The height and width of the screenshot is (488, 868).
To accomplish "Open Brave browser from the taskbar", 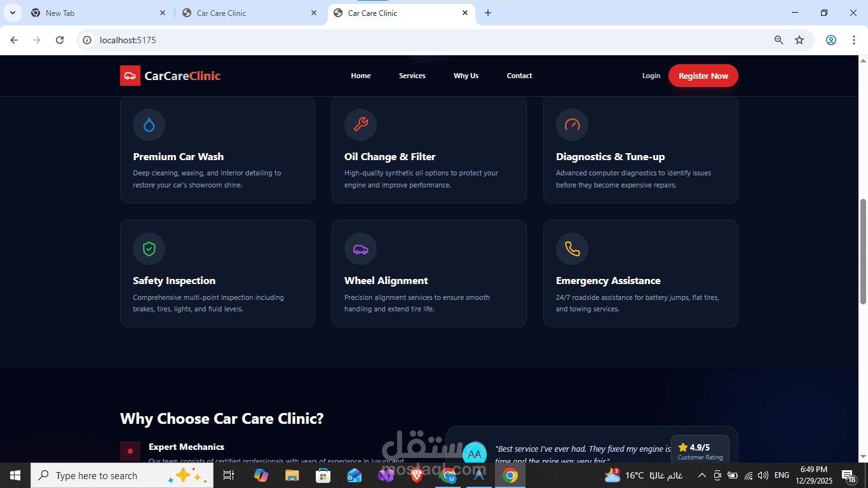I will click(x=417, y=475).
